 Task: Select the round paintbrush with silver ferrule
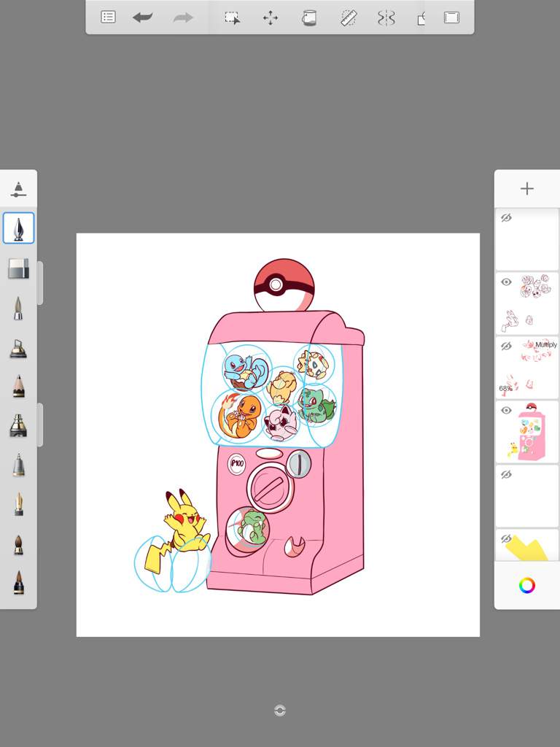[18, 544]
